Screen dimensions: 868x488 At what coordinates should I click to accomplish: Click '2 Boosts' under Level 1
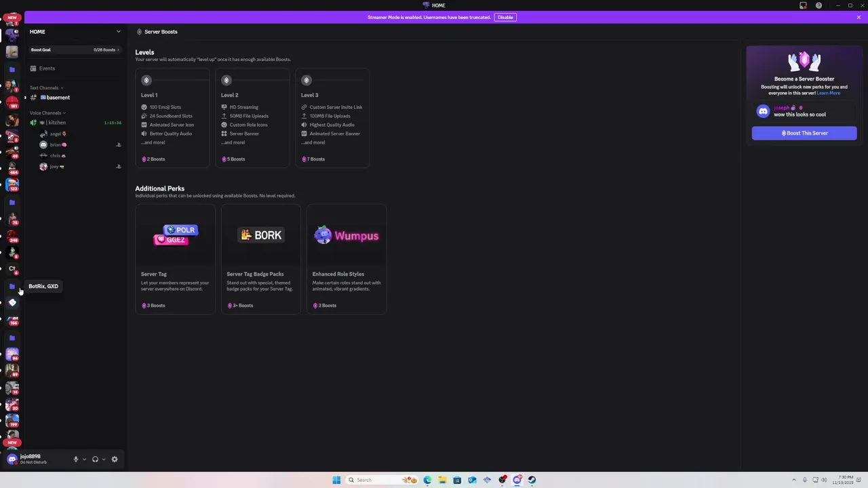tap(157, 159)
